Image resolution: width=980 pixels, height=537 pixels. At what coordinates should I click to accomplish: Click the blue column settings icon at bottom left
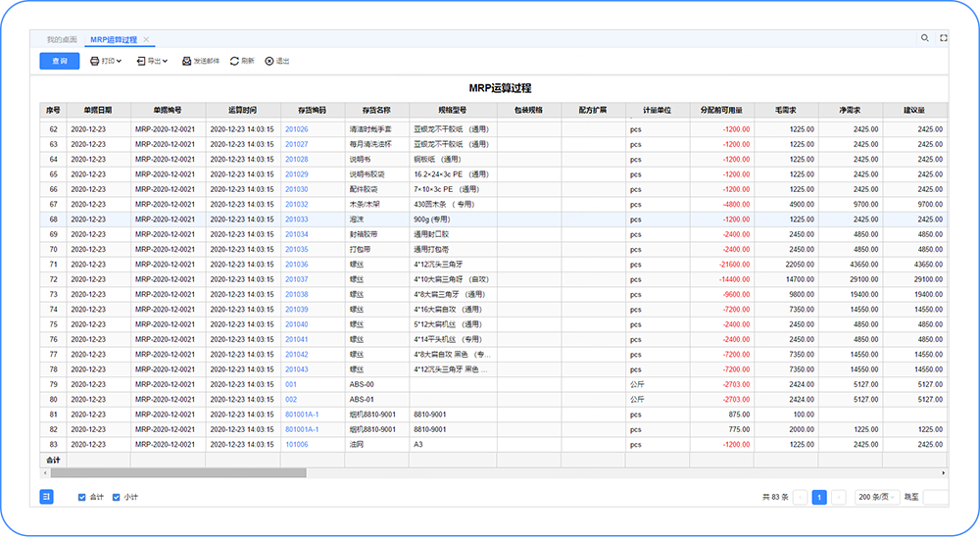[46, 497]
